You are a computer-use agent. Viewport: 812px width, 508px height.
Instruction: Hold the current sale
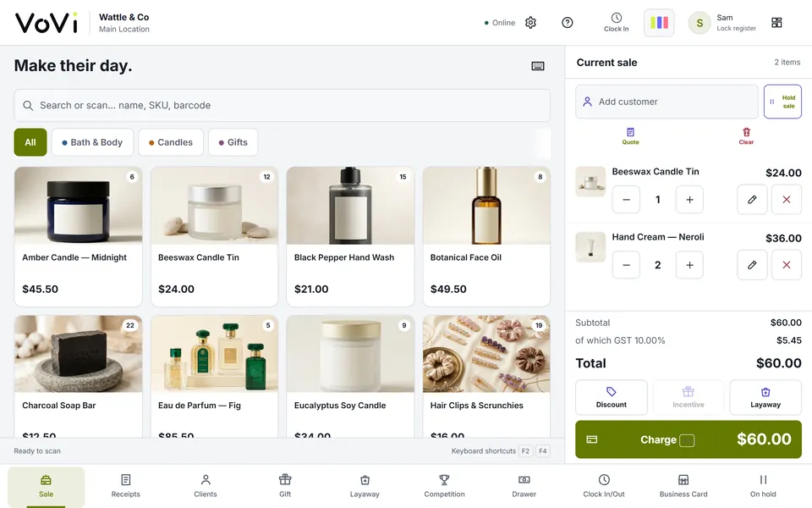tap(782, 102)
